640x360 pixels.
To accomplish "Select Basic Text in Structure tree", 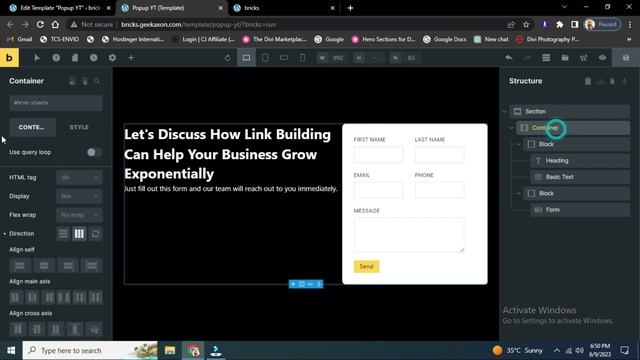I will [580, 177].
